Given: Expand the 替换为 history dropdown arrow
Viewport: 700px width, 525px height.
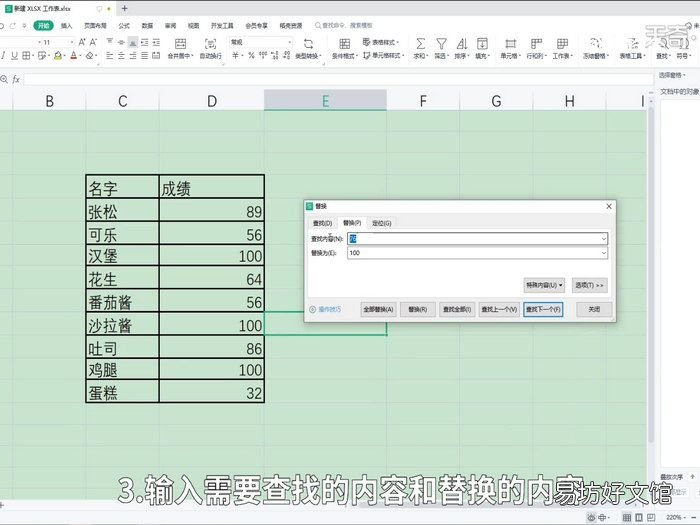Looking at the screenshot, I should point(603,253).
